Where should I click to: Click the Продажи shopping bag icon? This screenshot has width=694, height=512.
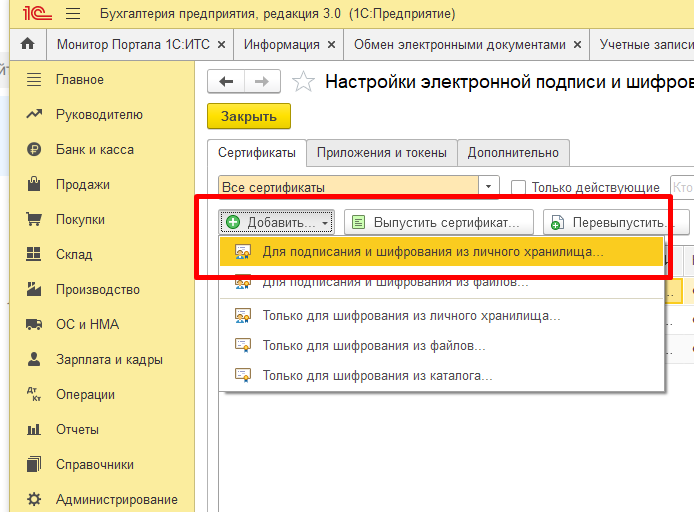[x=34, y=184]
